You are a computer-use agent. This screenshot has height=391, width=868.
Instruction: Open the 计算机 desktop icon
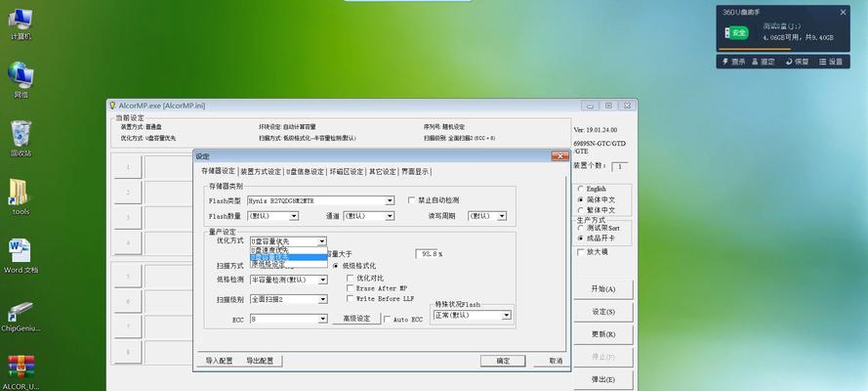click(x=21, y=24)
